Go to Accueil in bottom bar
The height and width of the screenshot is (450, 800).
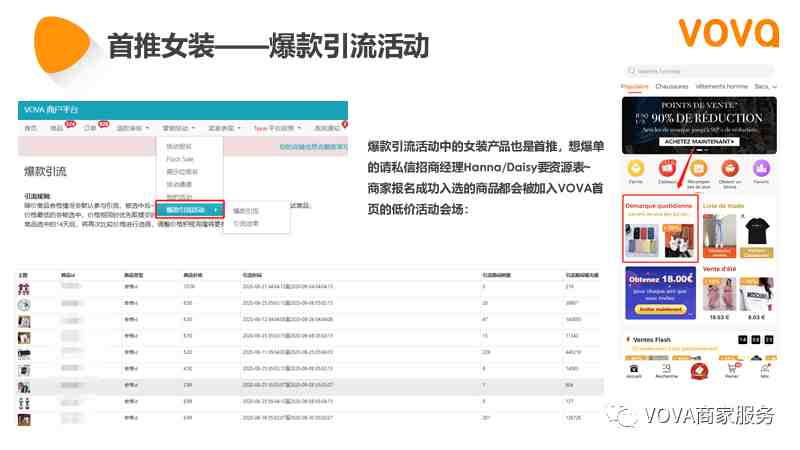point(634,371)
